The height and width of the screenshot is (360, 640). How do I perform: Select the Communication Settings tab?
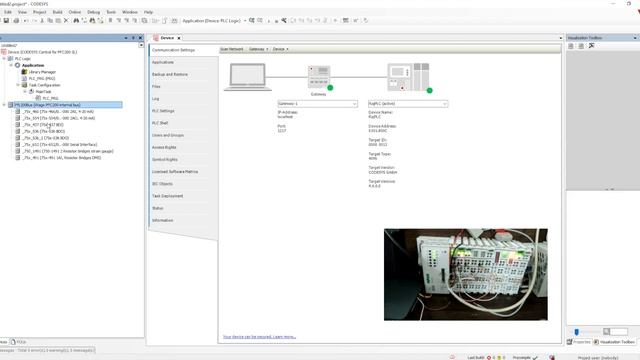[173, 50]
